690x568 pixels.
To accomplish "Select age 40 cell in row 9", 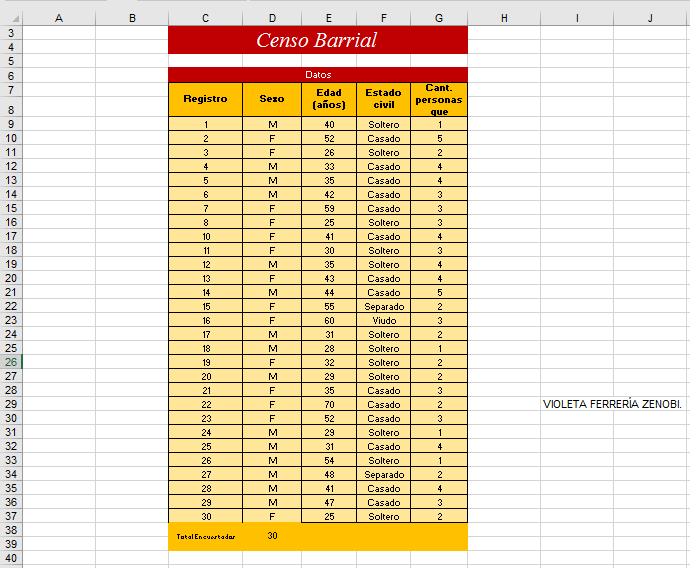I will point(329,125).
